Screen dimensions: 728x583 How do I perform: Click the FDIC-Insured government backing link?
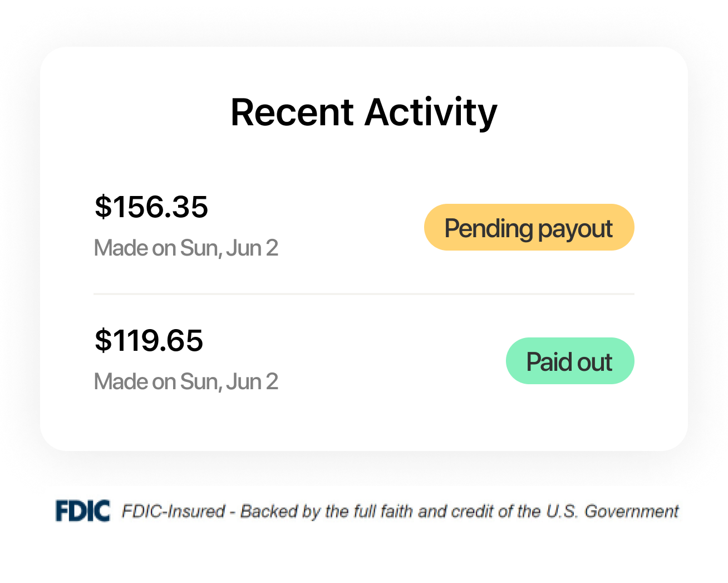[400, 511]
